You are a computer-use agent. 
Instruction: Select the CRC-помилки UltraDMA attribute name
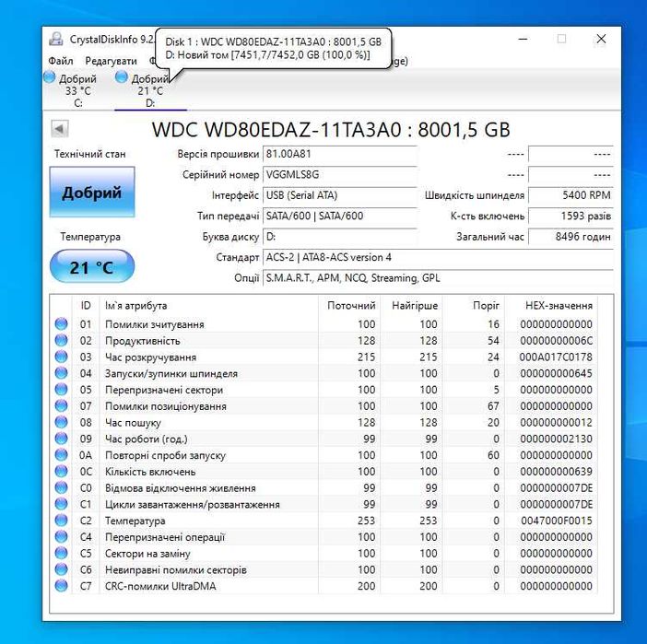tap(160, 586)
